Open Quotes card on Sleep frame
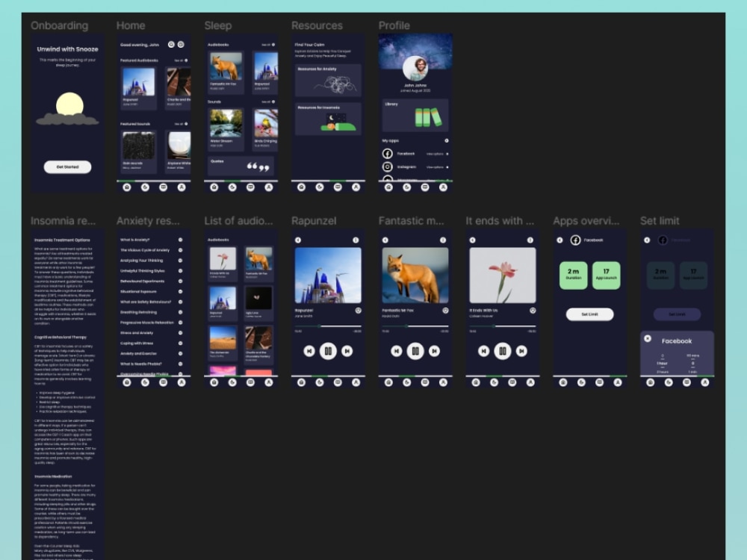Image resolution: width=747 pixels, height=560 pixels. coord(241,166)
